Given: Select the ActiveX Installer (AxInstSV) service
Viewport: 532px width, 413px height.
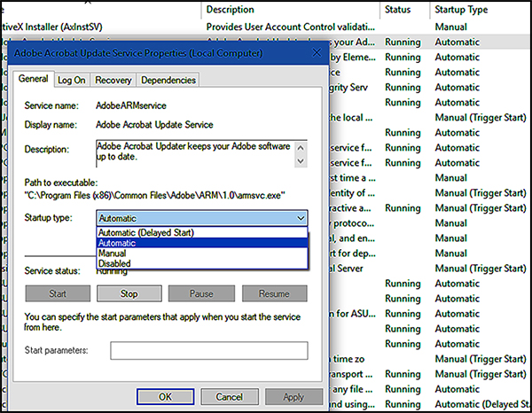Looking at the screenshot, I should [53, 27].
